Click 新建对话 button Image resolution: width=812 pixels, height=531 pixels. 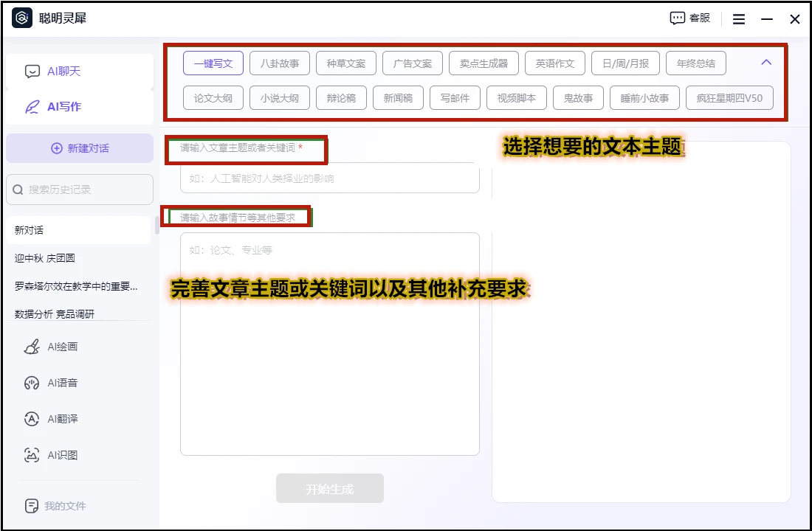pos(80,148)
